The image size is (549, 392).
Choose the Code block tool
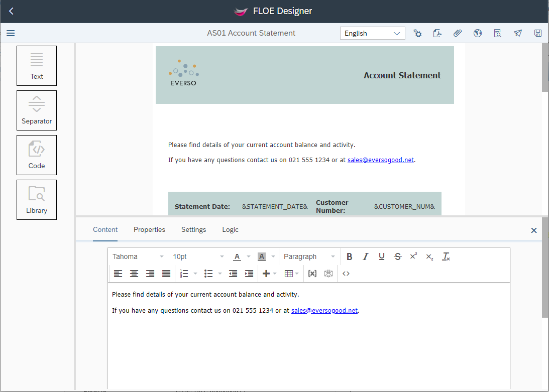37,155
